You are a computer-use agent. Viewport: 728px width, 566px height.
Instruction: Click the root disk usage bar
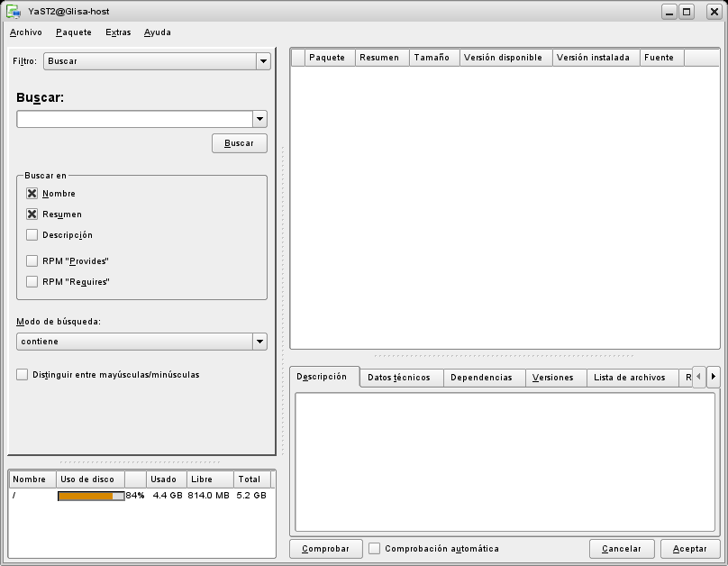pos(91,496)
